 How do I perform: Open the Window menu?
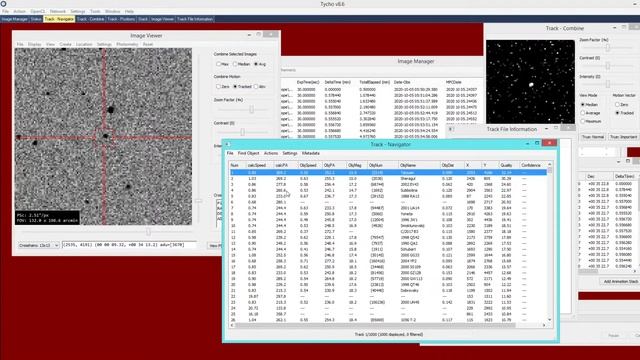113,11
